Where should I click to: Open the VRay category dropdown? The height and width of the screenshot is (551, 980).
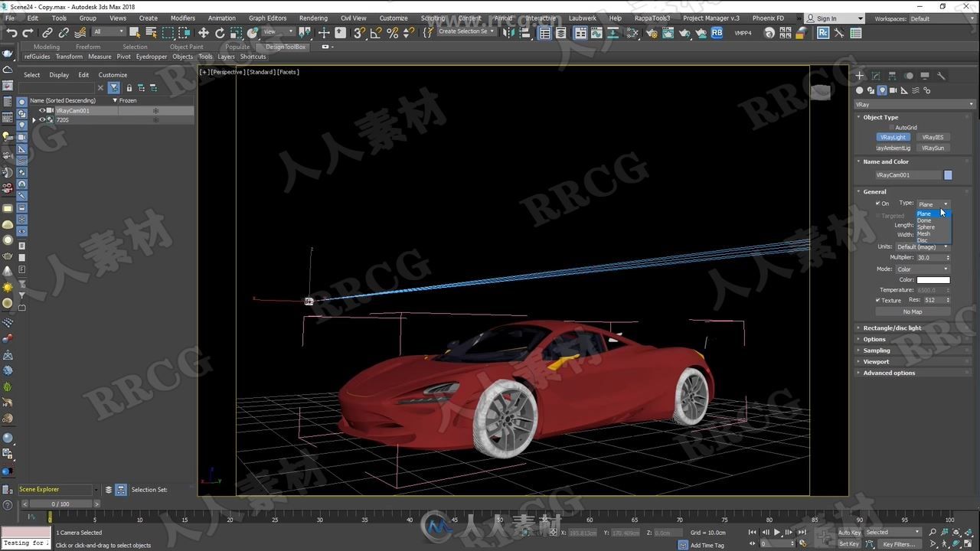click(x=913, y=104)
